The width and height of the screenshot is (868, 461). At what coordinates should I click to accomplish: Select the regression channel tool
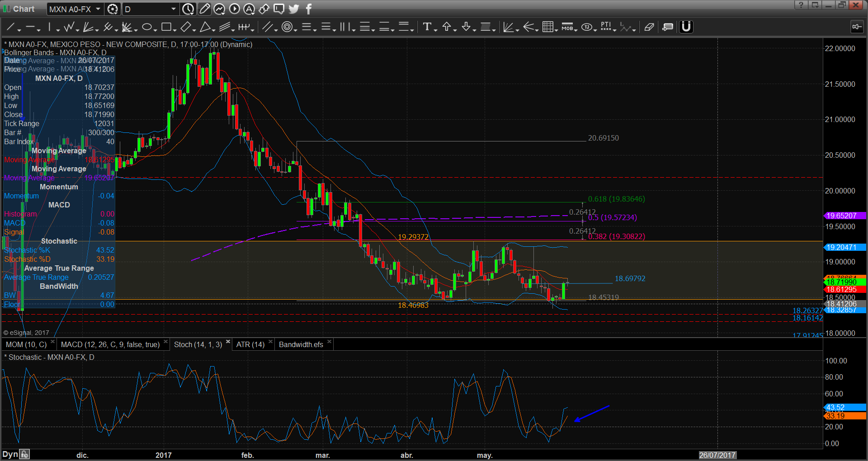(224, 27)
